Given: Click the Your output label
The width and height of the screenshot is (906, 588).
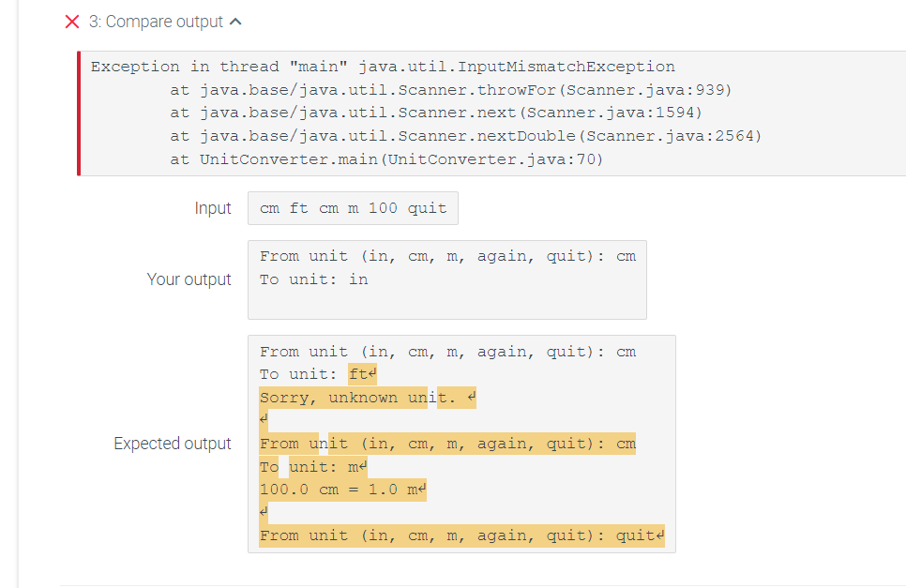Looking at the screenshot, I should pyautogui.click(x=190, y=279).
